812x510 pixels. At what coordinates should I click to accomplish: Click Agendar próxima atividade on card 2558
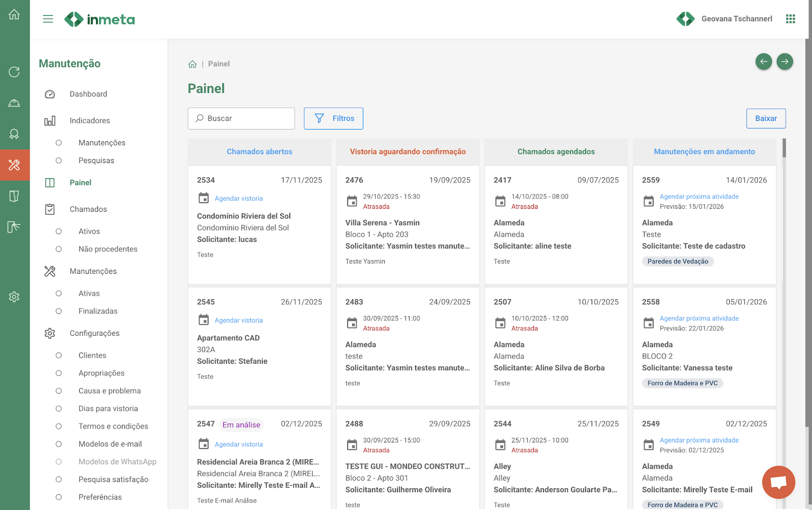pyautogui.click(x=699, y=318)
